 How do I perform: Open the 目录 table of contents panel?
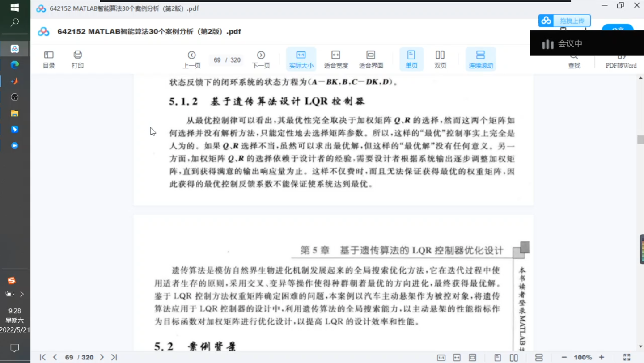click(49, 59)
